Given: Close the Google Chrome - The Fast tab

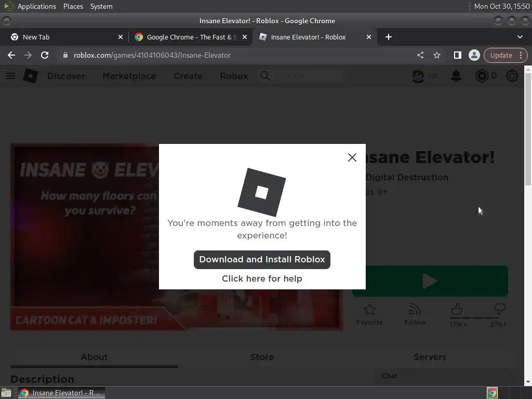Looking at the screenshot, I should (244, 37).
